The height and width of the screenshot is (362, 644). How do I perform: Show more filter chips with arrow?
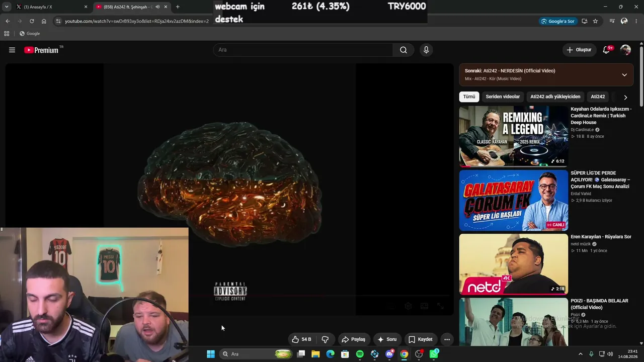click(625, 97)
